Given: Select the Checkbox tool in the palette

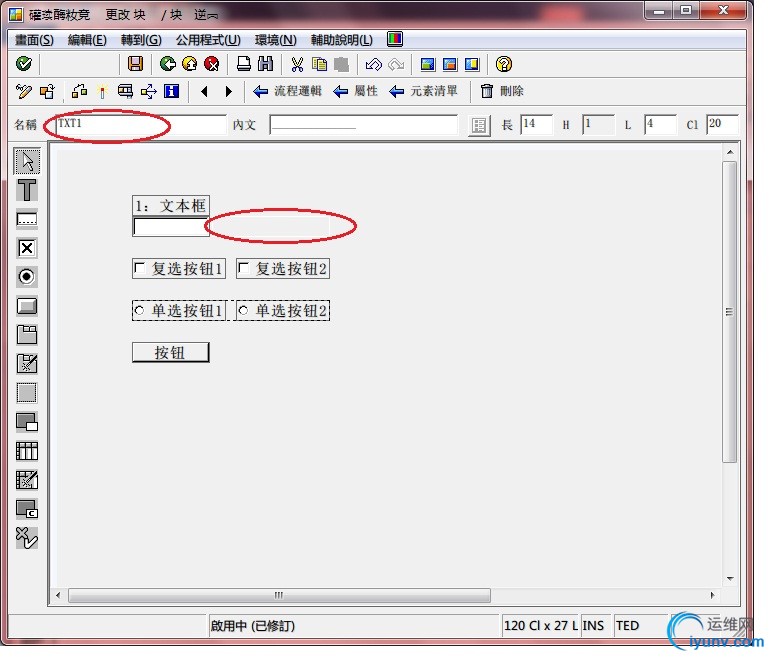Looking at the screenshot, I should coord(27,248).
